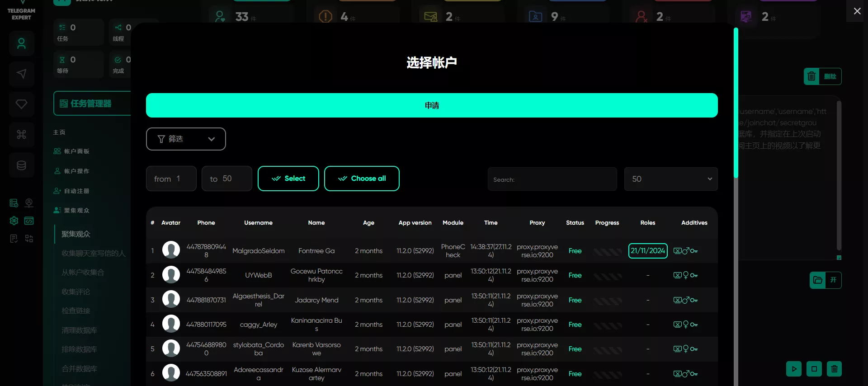Click avatar of MalgradoSeldom account
Image resolution: width=868 pixels, height=386 pixels.
pyautogui.click(x=171, y=250)
